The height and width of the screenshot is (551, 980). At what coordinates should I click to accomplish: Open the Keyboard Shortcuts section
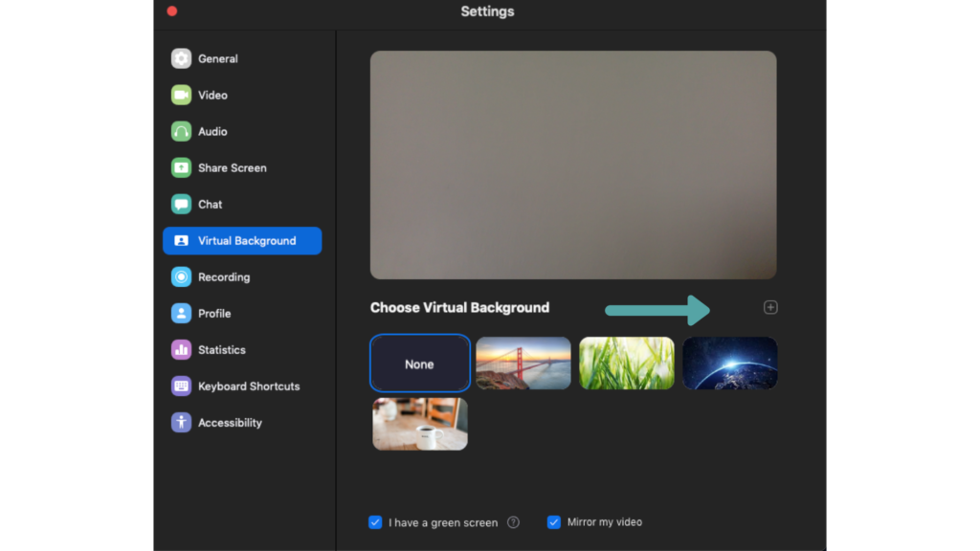click(x=248, y=386)
